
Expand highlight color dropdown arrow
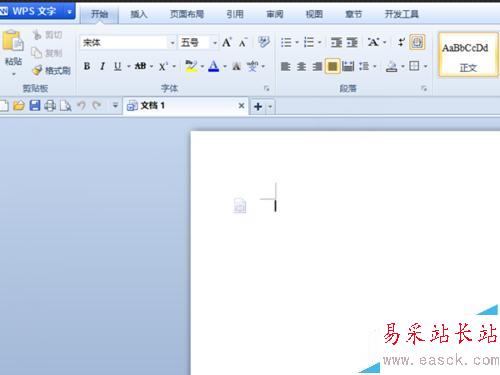pyautogui.click(x=202, y=67)
